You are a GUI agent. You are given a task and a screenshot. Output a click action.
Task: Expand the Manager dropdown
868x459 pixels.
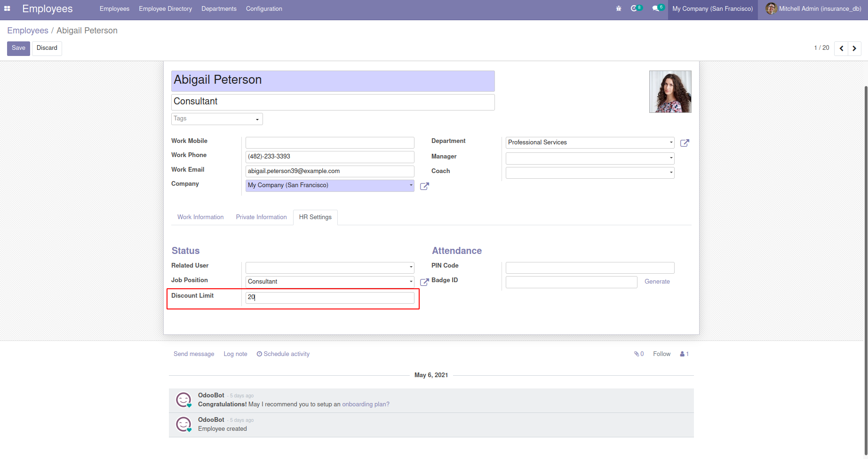coord(589,158)
